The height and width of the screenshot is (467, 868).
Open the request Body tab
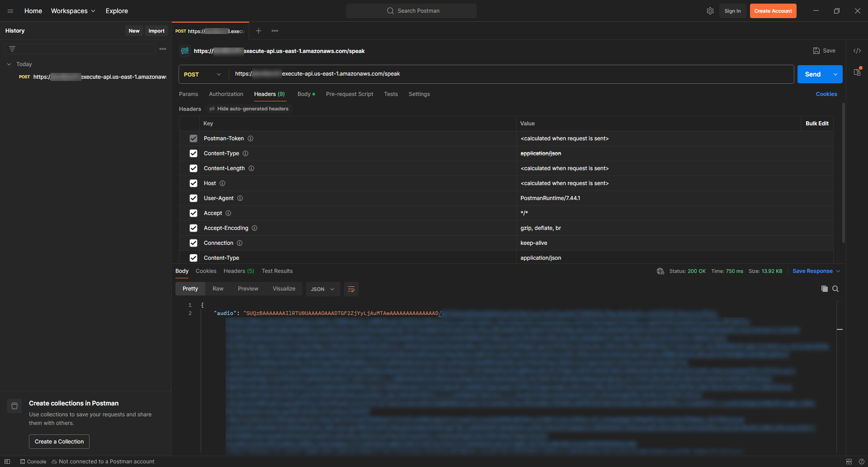306,94
